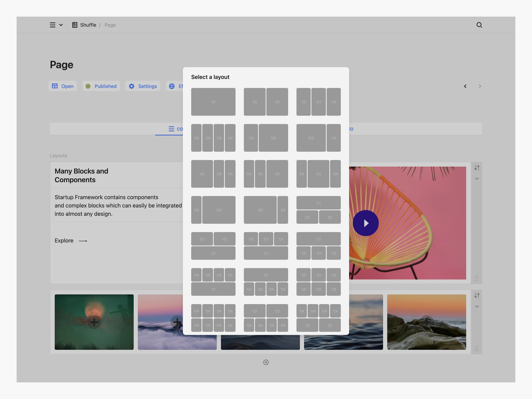532x399 pixels.
Task: Click the Shuffle document icon
Action: coord(75,25)
